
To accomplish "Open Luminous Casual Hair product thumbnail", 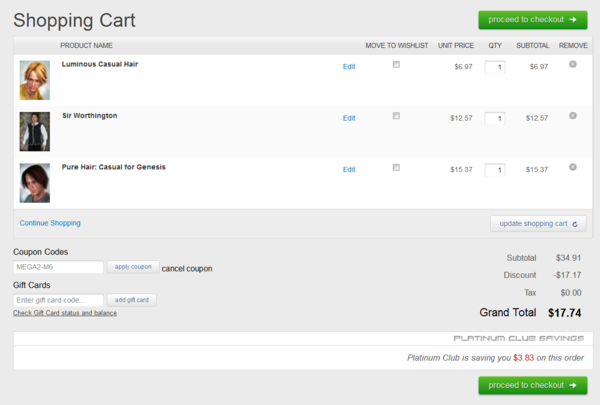I will click(35, 80).
